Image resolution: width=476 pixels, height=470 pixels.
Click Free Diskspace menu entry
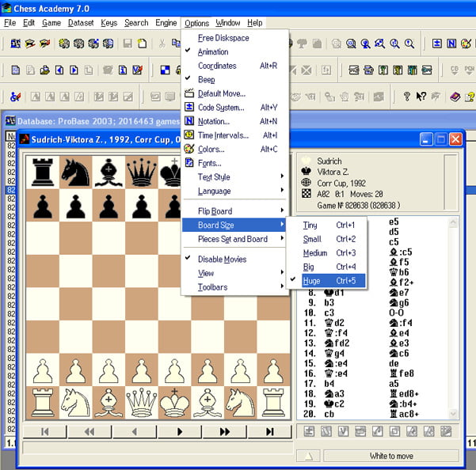(223, 38)
